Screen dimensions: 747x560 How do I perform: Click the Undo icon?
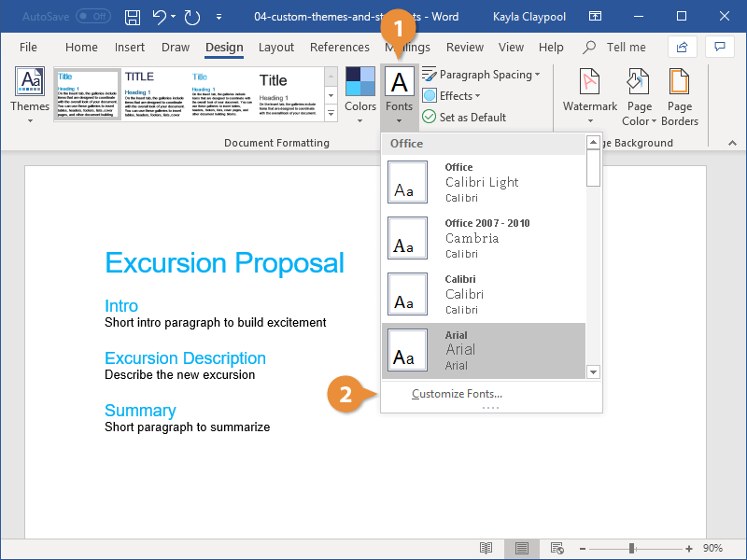coord(159,17)
